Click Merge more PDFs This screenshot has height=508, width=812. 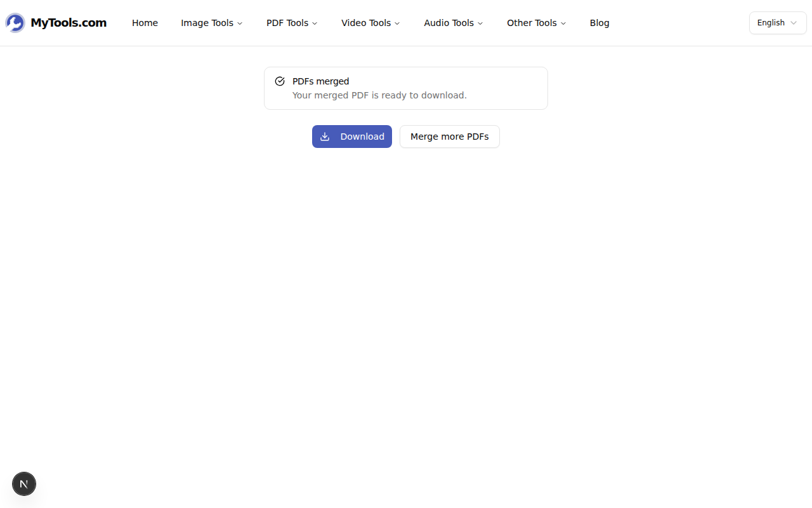(x=449, y=136)
